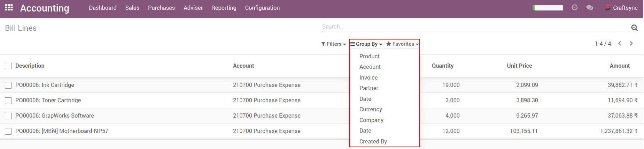The height and width of the screenshot is (149, 644).
Task: Sort by the Description column header
Action: [30, 66]
